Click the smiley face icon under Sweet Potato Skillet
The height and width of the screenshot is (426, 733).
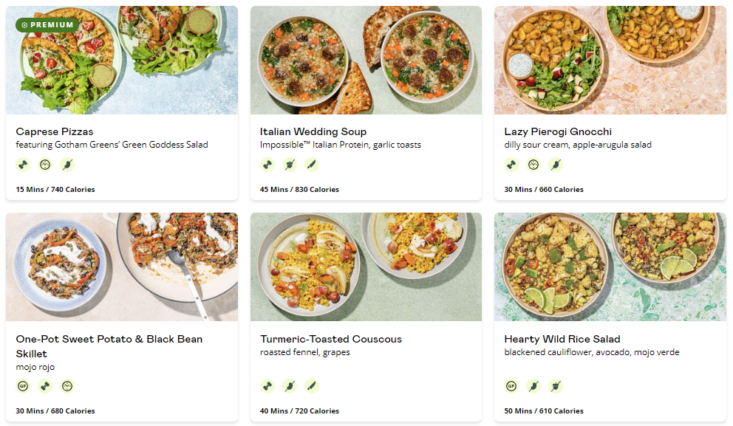point(67,386)
